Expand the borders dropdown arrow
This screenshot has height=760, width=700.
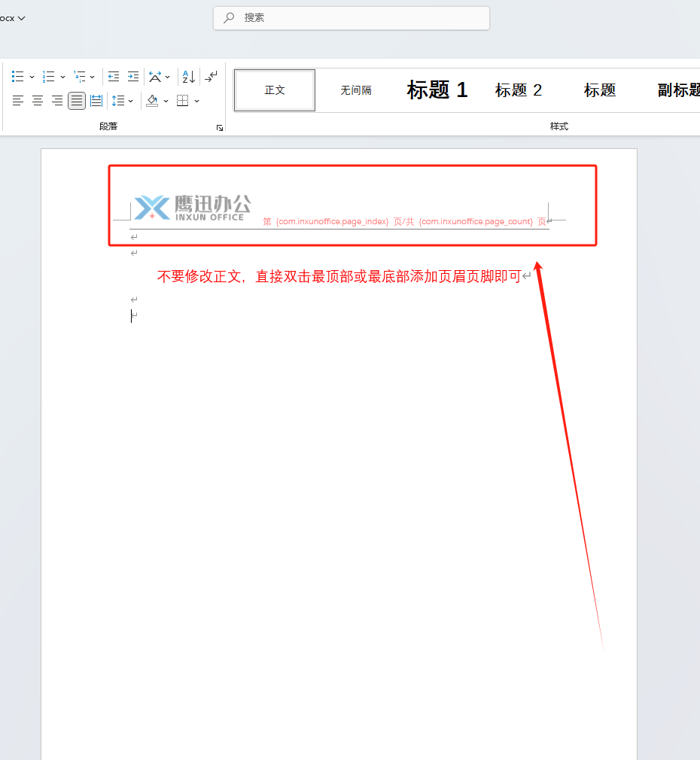pos(196,100)
